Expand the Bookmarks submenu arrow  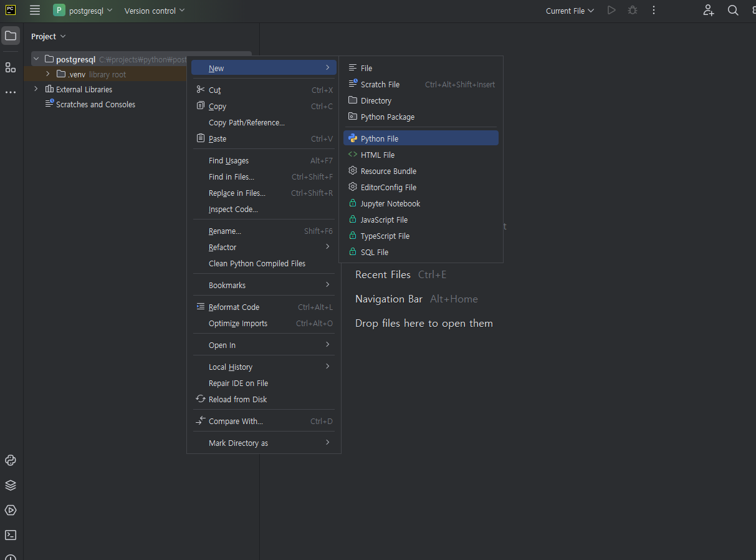click(x=328, y=285)
